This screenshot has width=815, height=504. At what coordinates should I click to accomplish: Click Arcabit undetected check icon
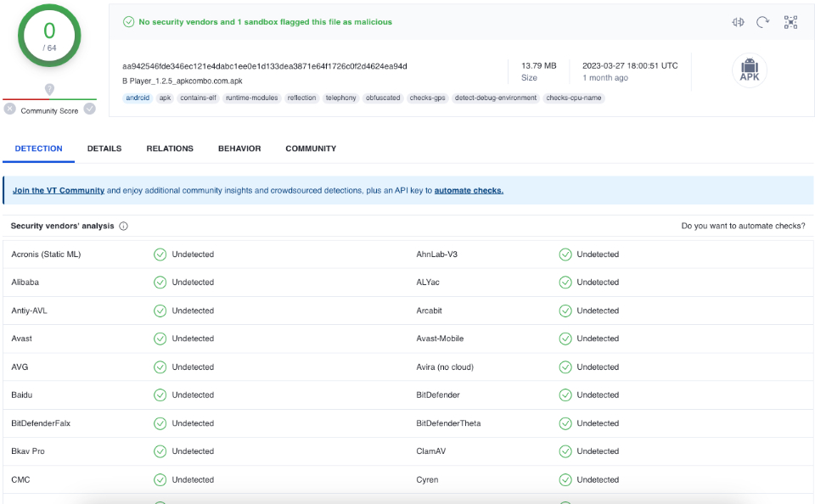(565, 311)
